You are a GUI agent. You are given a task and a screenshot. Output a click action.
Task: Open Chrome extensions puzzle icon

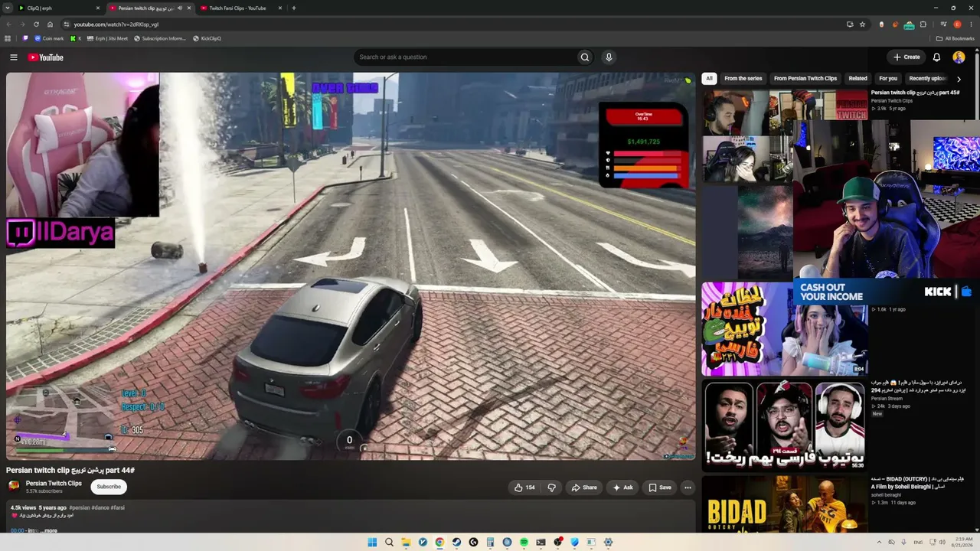coord(923,24)
